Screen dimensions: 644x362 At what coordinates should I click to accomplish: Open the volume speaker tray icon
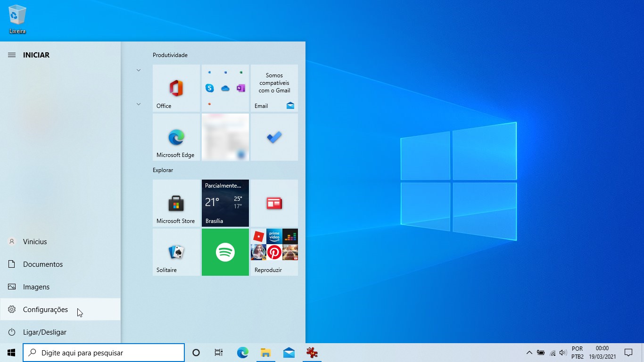pos(563,353)
